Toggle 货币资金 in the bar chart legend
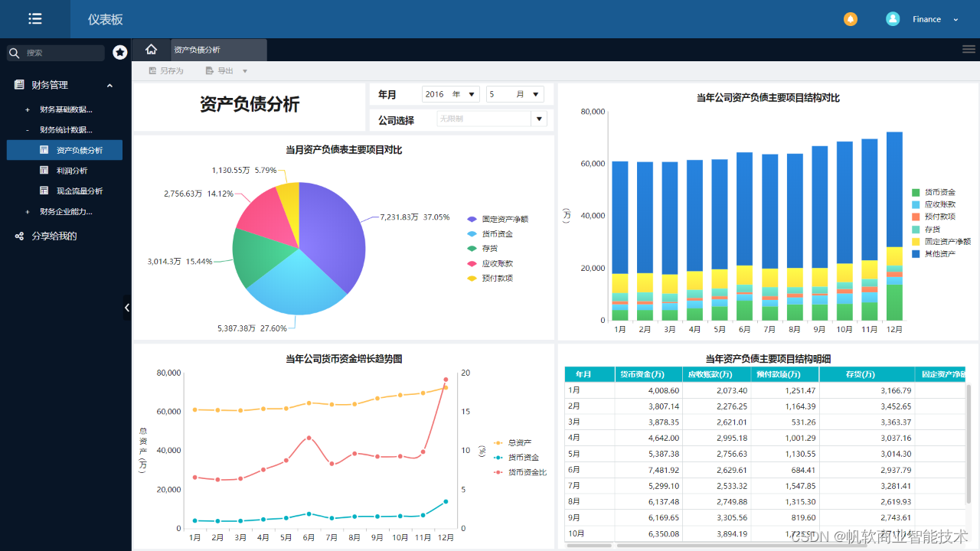This screenshot has width=980, height=551. [933, 192]
